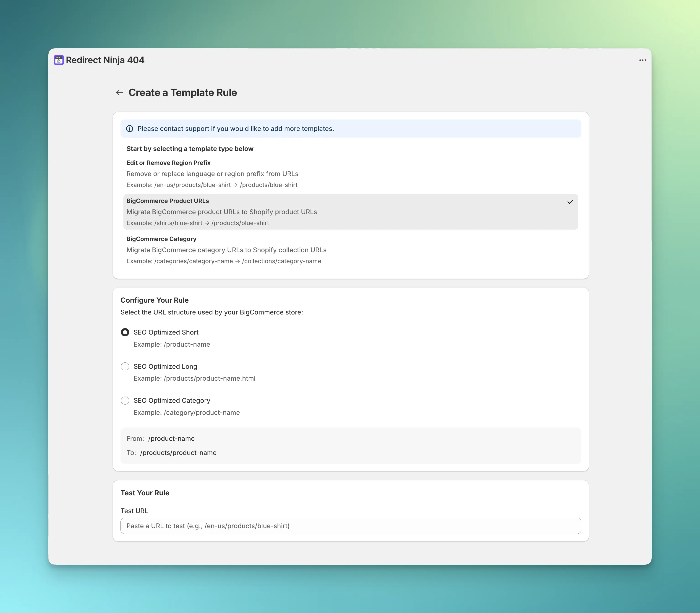Click 'Select the URL structure used' instruction
This screenshot has height=613, width=700.
212,312
